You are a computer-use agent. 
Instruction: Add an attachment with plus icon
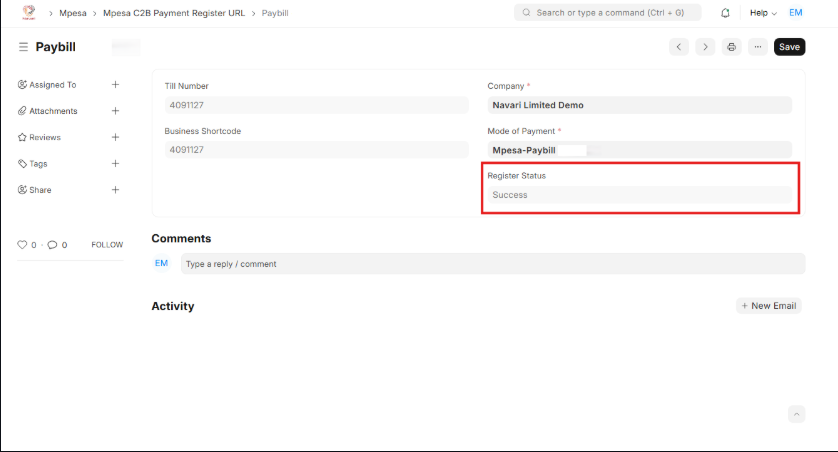click(115, 111)
